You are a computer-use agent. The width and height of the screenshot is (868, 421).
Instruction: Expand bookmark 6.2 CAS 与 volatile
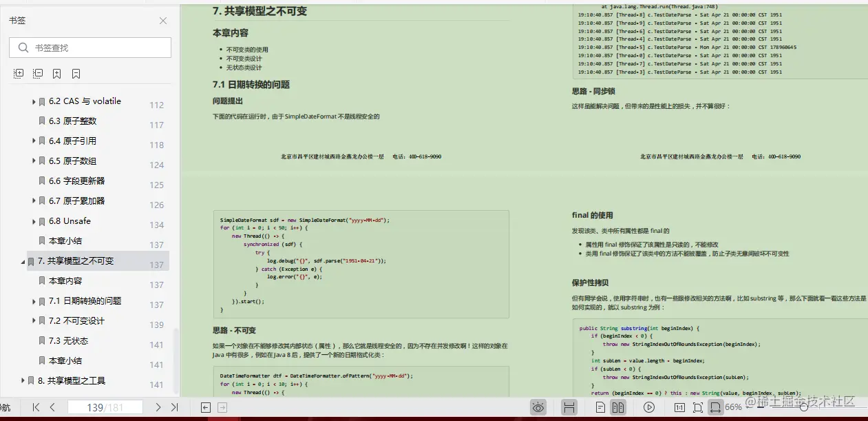tap(34, 101)
